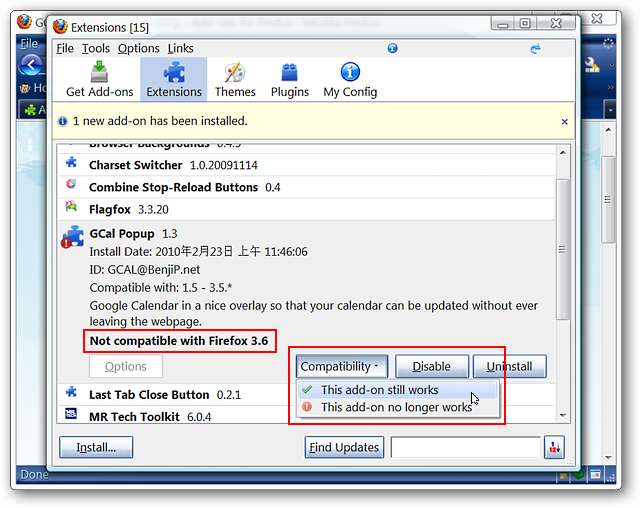640x508 pixels.
Task: Open the Tools menu
Action: coord(96,49)
